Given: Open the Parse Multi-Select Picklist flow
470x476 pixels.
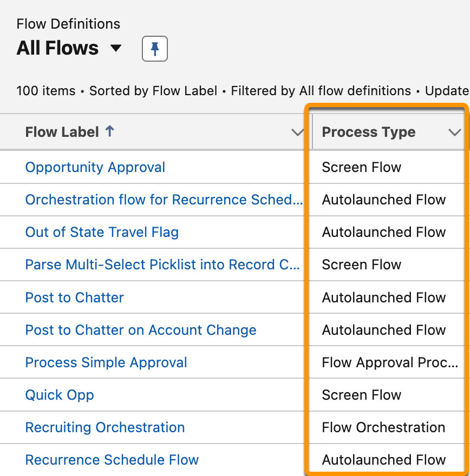Looking at the screenshot, I should 162,265.
